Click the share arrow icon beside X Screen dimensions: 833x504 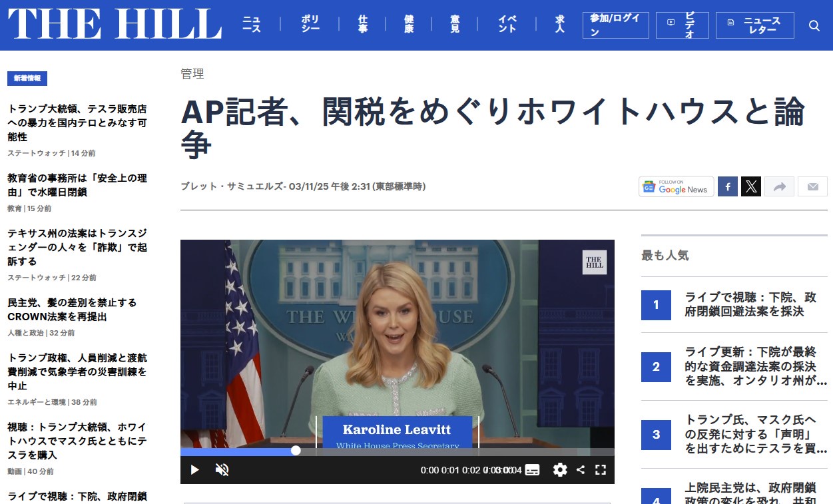pos(779,187)
